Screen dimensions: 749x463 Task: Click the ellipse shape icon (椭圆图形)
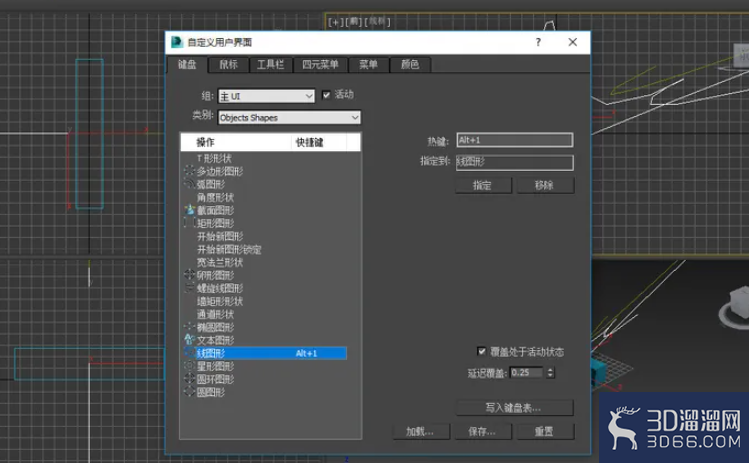[x=189, y=327]
